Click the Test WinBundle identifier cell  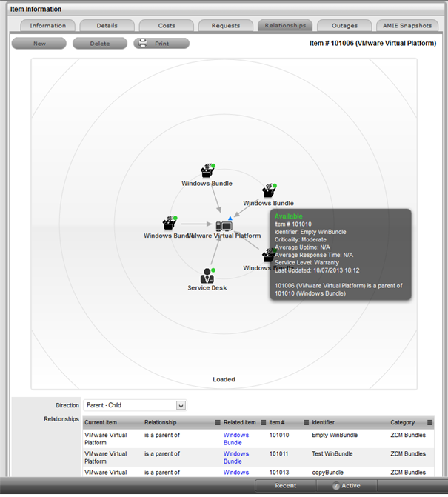(x=332, y=454)
